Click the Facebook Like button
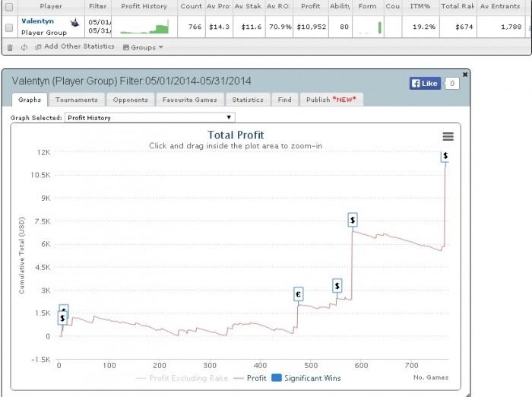The height and width of the screenshot is (397, 532). 425,83
